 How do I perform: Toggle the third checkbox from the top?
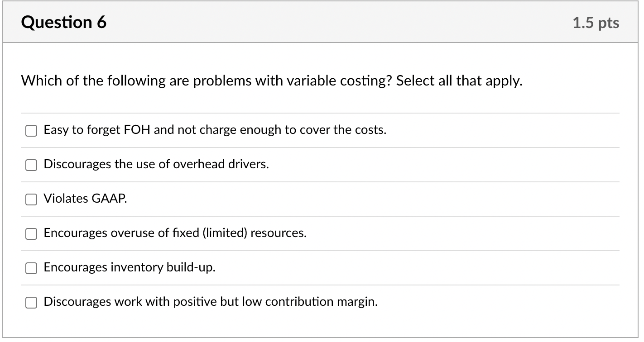pyautogui.click(x=31, y=199)
